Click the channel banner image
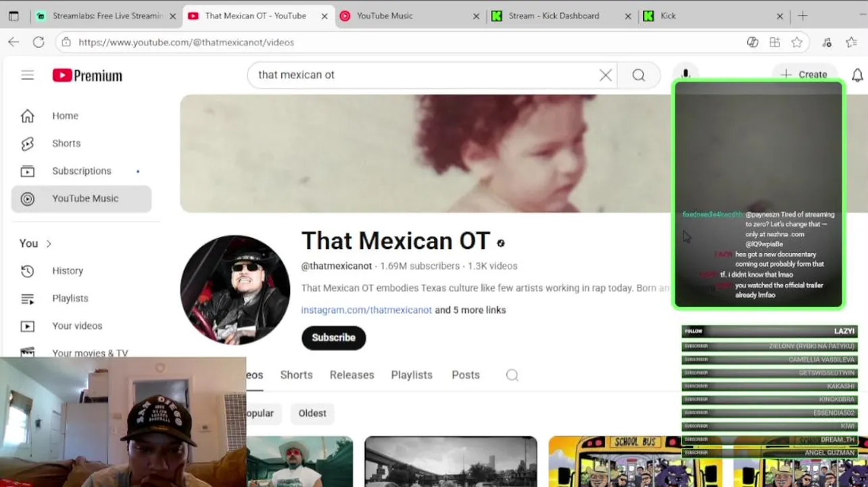Viewport: 868px width, 487px height. point(426,154)
